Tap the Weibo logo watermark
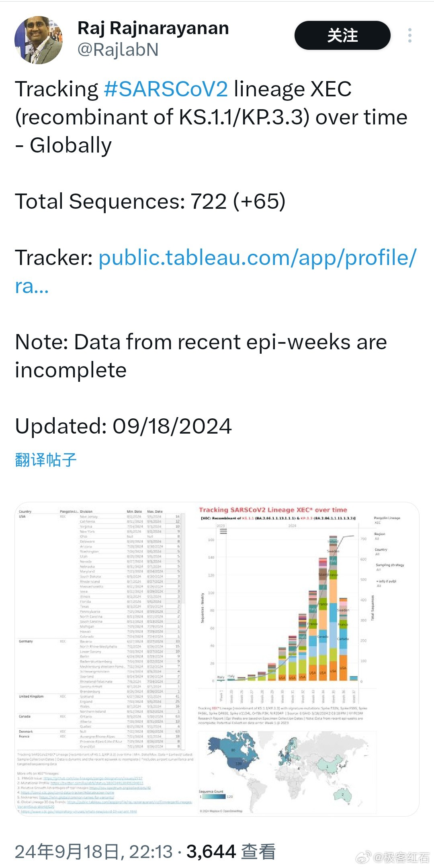This screenshot has height=868, width=434. click(363, 858)
